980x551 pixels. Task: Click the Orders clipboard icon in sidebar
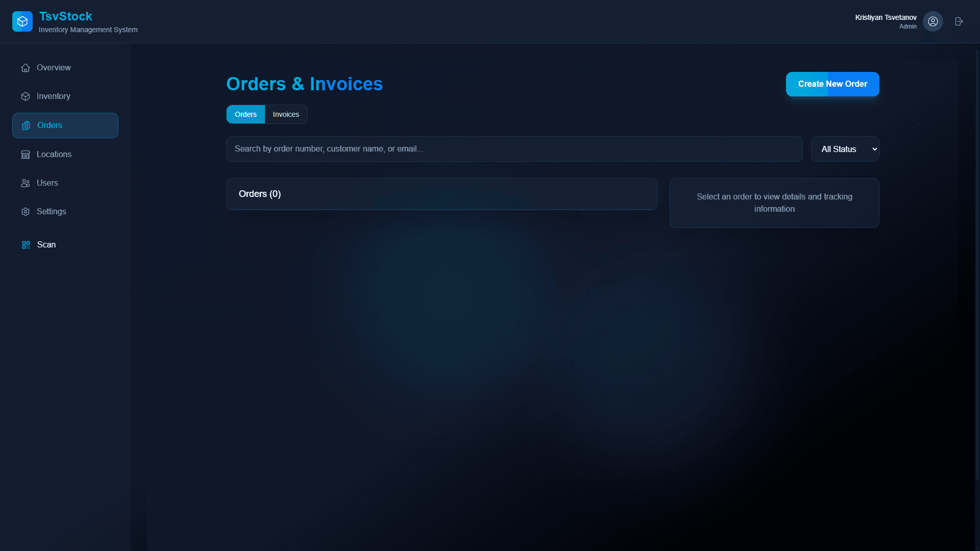(x=26, y=126)
